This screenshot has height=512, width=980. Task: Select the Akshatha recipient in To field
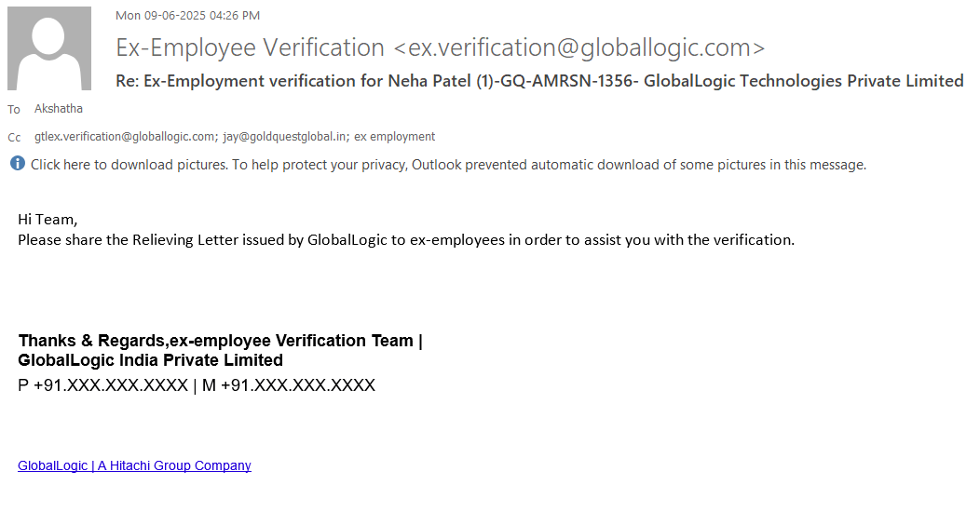59,109
